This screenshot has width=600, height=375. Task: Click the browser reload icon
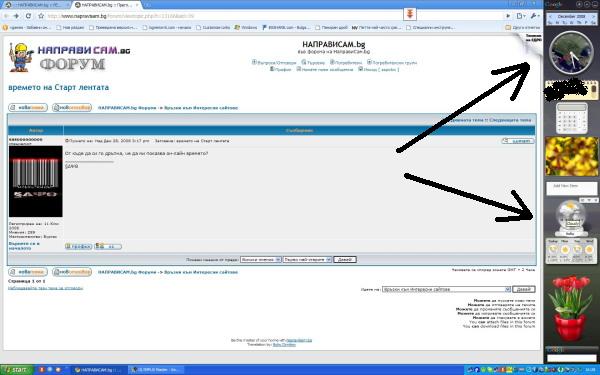coord(28,16)
